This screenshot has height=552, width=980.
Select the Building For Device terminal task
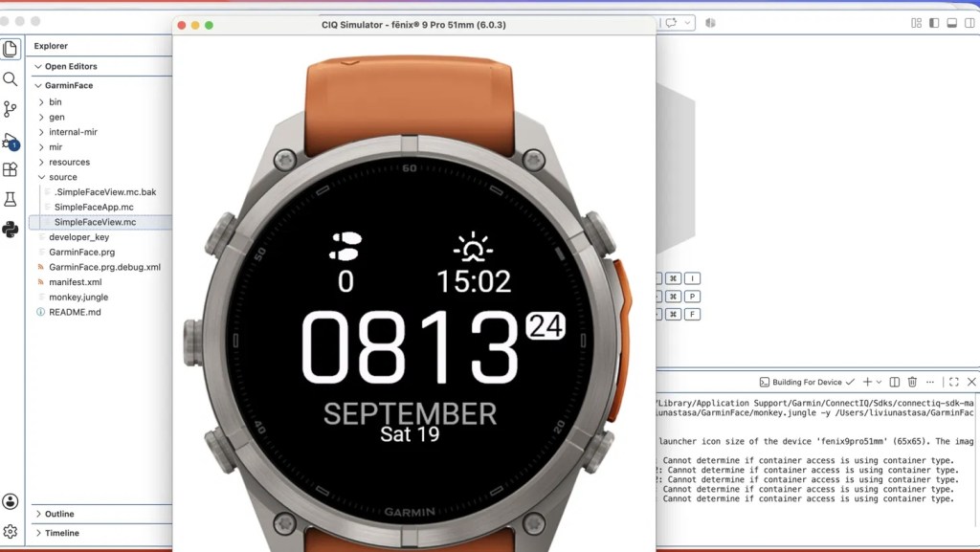point(806,382)
